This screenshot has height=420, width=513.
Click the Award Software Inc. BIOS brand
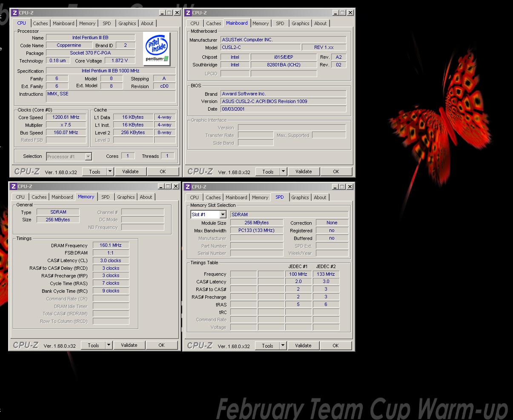click(x=283, y=94)
